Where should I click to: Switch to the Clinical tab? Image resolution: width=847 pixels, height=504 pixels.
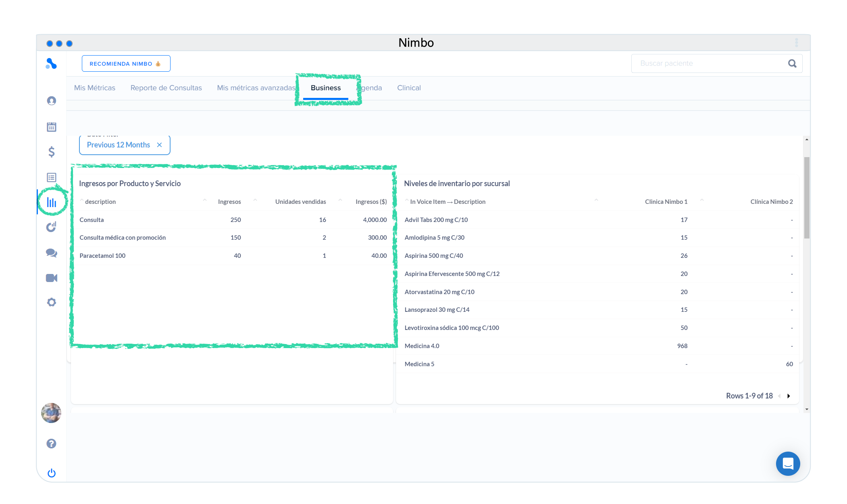pos(409,88)
